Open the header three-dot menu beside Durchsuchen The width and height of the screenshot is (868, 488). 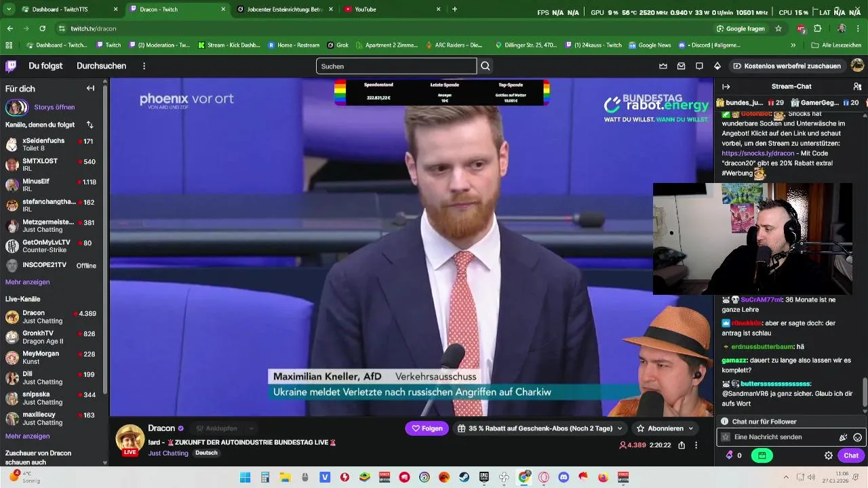144,66
